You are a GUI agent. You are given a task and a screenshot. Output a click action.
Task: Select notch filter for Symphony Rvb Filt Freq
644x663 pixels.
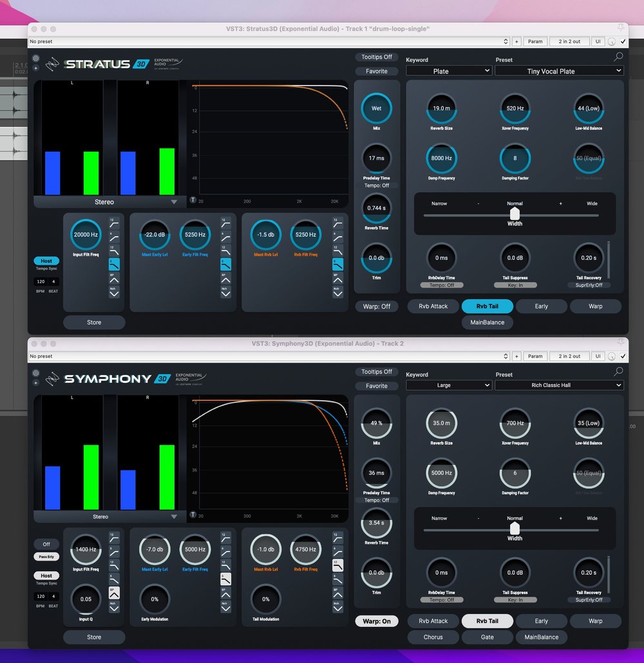coord(337,606)
